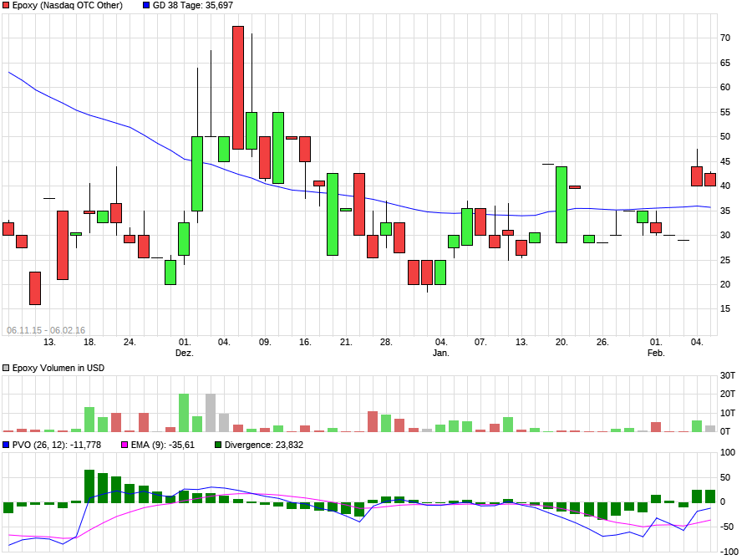Click the magenta EMA (9) legend swatch
The height and width of the screenshot is (560, 752).
tap(124, 445)
